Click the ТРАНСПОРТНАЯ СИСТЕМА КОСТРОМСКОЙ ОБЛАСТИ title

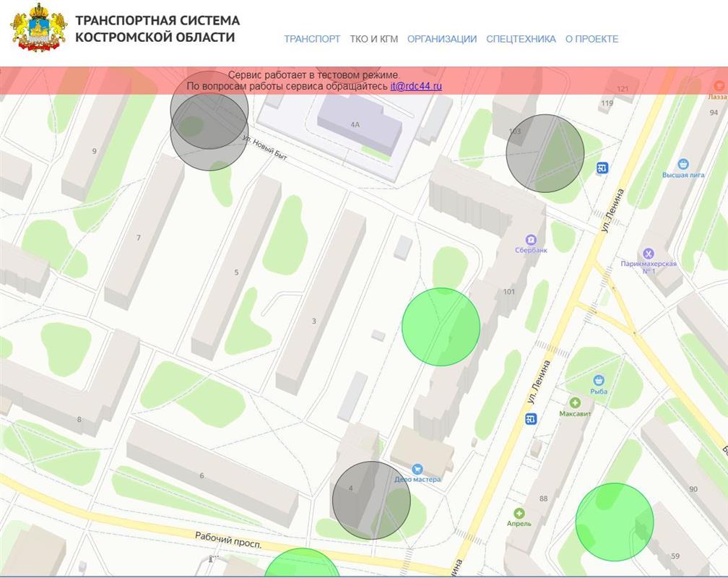pyautogui.click(x=157, y=29)
